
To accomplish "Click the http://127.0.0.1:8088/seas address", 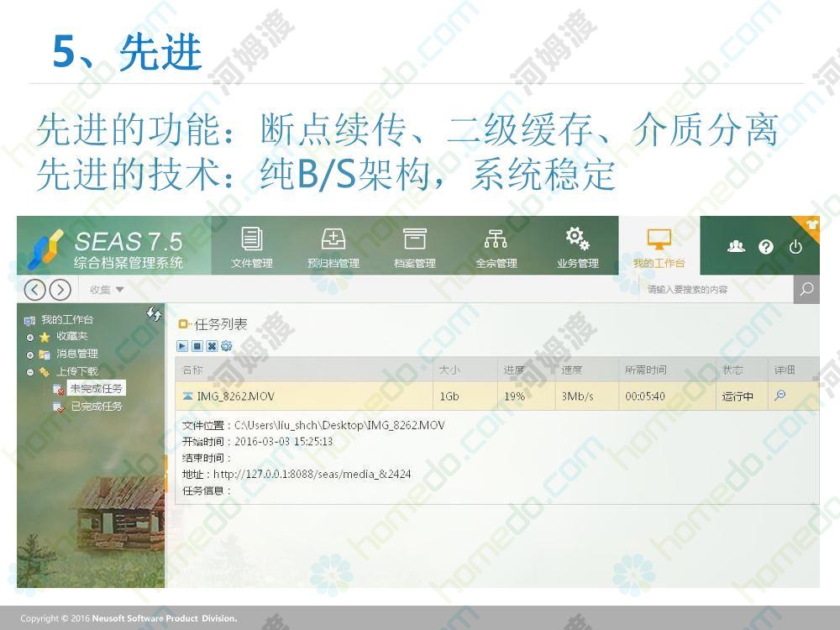I will click(312, 474).
